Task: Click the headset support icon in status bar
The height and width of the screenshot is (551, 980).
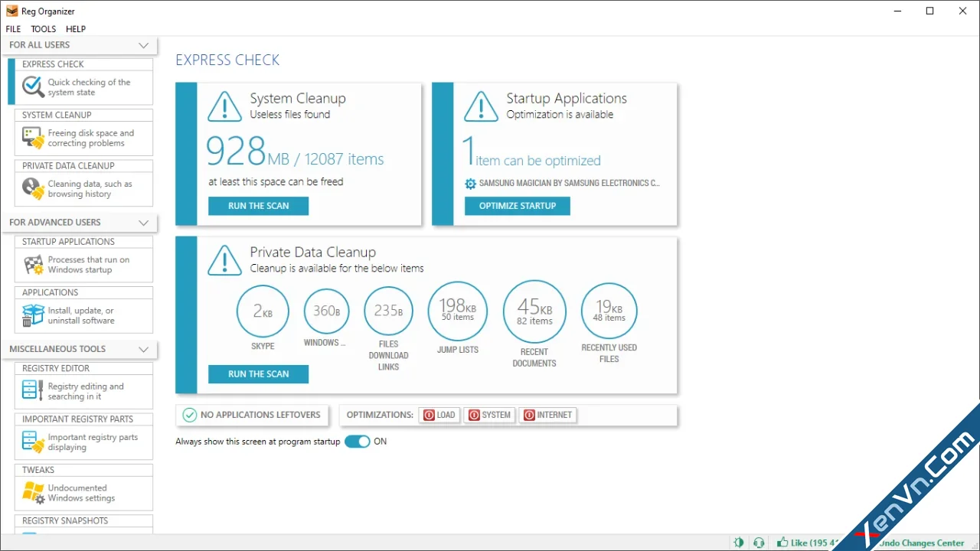Action: pos(759,543)
